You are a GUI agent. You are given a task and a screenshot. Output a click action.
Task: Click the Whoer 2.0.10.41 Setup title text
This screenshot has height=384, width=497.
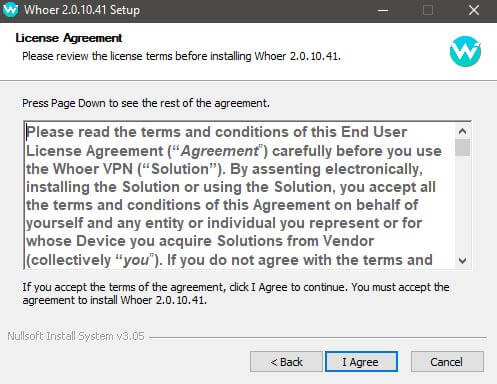click(x=82, y=10)
